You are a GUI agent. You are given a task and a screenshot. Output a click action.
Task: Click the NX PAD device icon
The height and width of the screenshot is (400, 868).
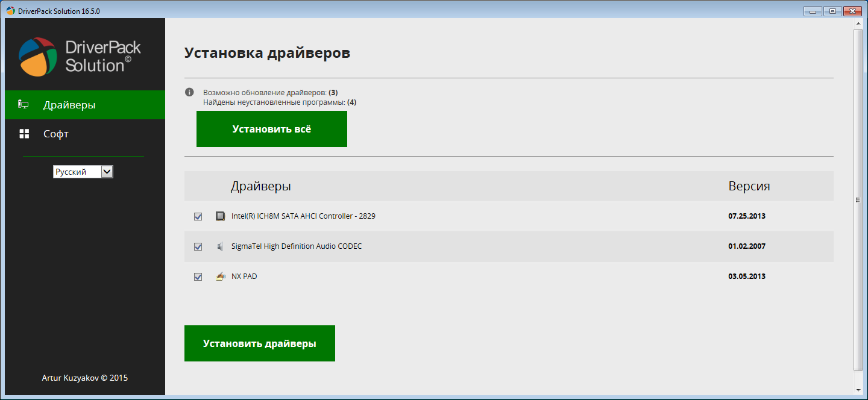pos(220,277)
